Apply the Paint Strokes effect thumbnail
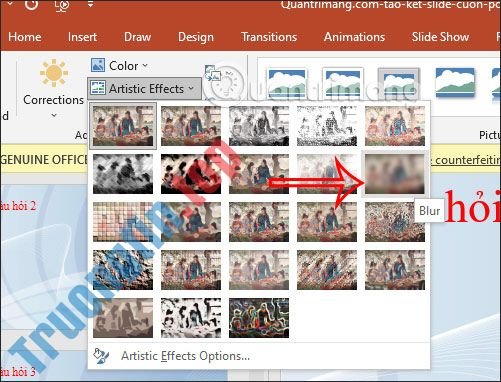501x382 pixels. 191,174
